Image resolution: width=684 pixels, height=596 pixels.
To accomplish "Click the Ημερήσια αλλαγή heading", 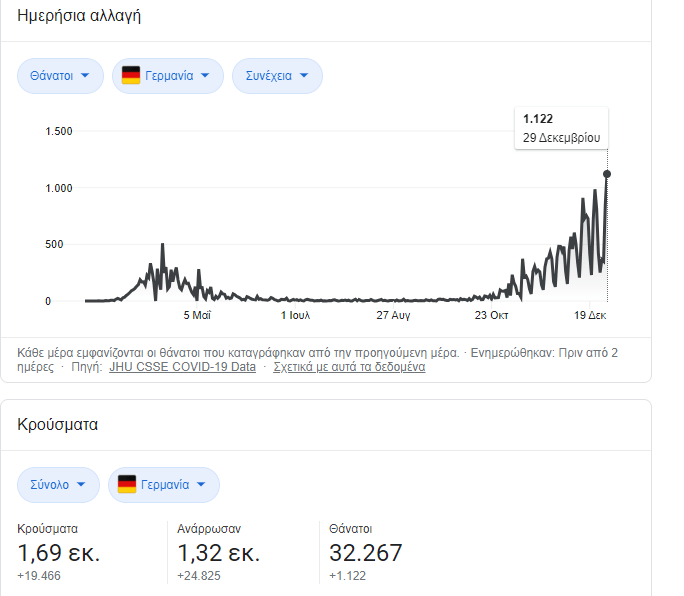I will pos(79,16).
